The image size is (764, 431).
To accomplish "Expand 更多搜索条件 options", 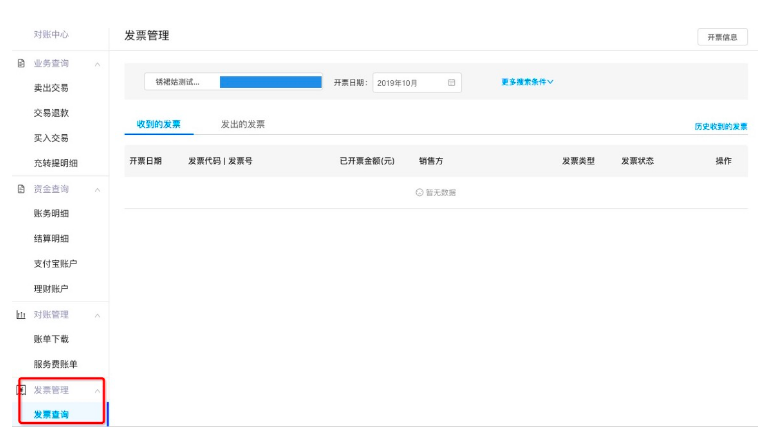I will click(527, 82).
